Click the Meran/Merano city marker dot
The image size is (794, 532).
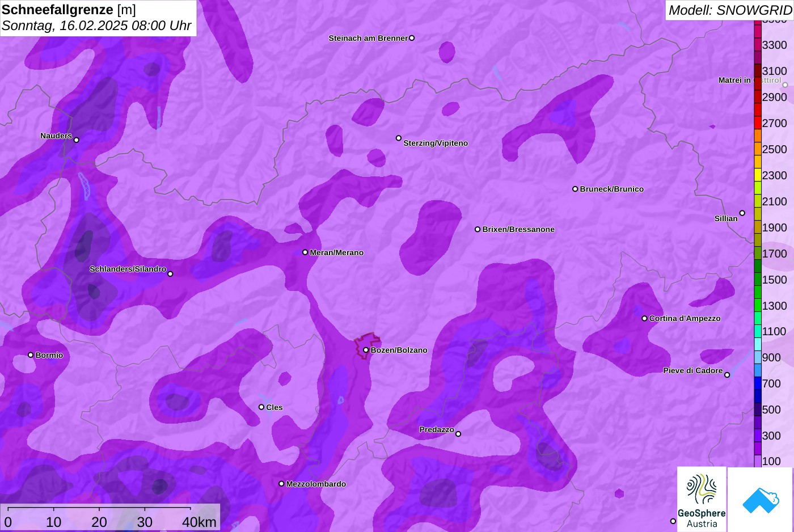tap(305, 252)
